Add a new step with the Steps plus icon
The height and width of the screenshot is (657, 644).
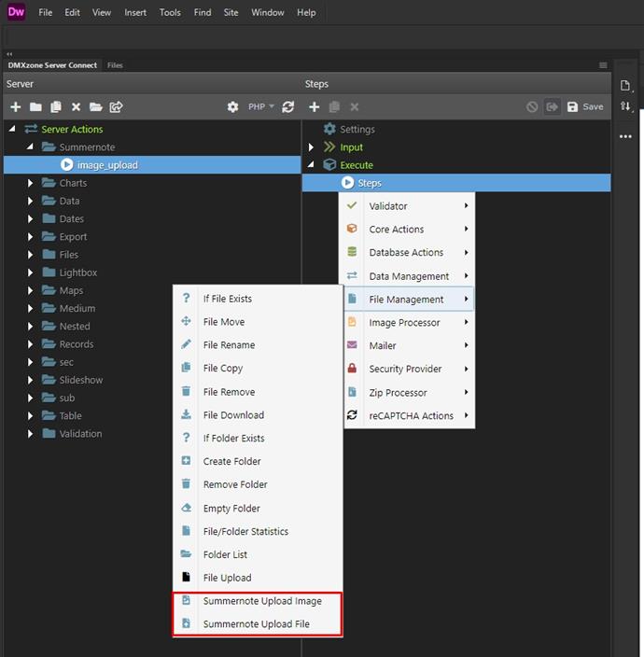coord(315,106)
